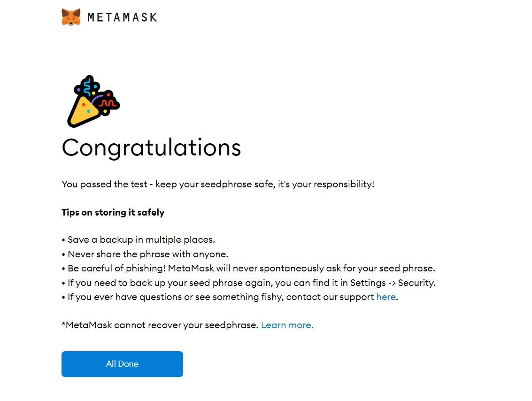Click the phishing warning bullet point
The image size is (532, 401).
(x=247, y=268)
